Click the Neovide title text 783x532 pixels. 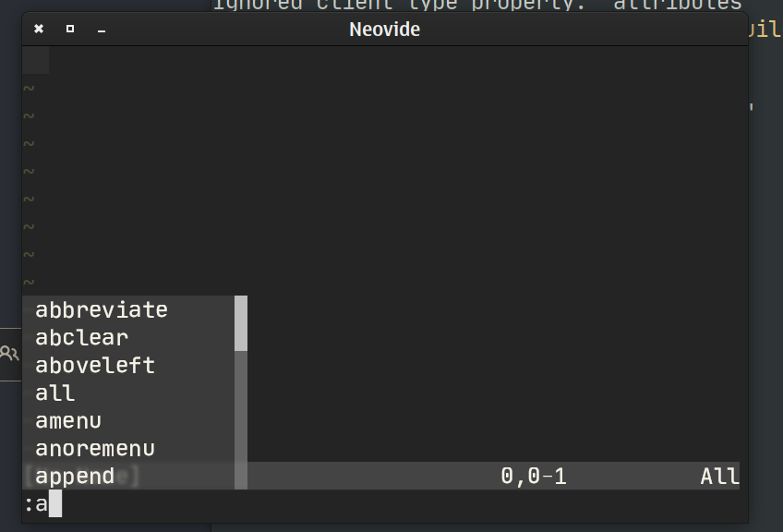tap(385, 29)
